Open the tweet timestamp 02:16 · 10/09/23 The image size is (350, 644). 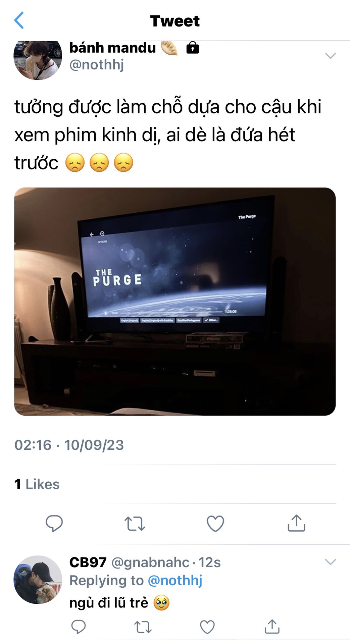[x=69, y=445]
